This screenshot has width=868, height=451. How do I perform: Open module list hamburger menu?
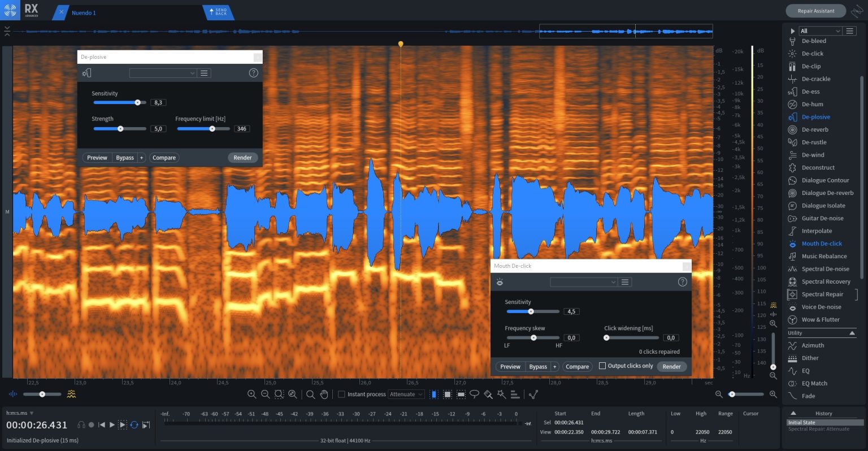(850, 31)
